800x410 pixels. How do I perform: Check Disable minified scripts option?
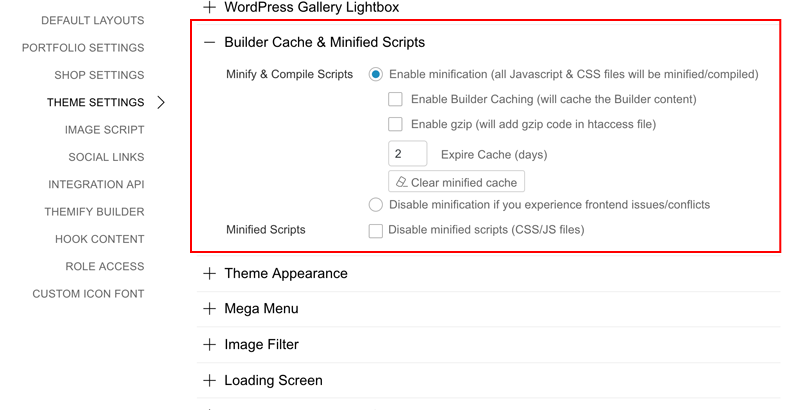(x=376, y=230)
